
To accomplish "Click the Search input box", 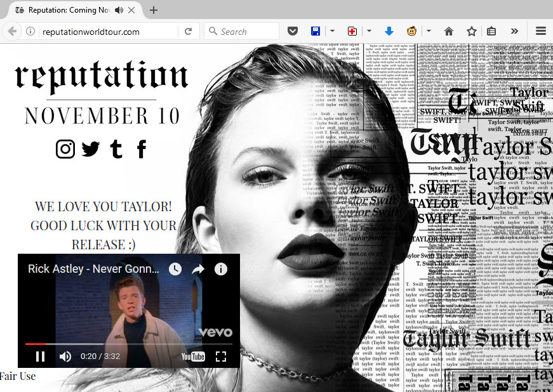I will (x=242, y=32).
